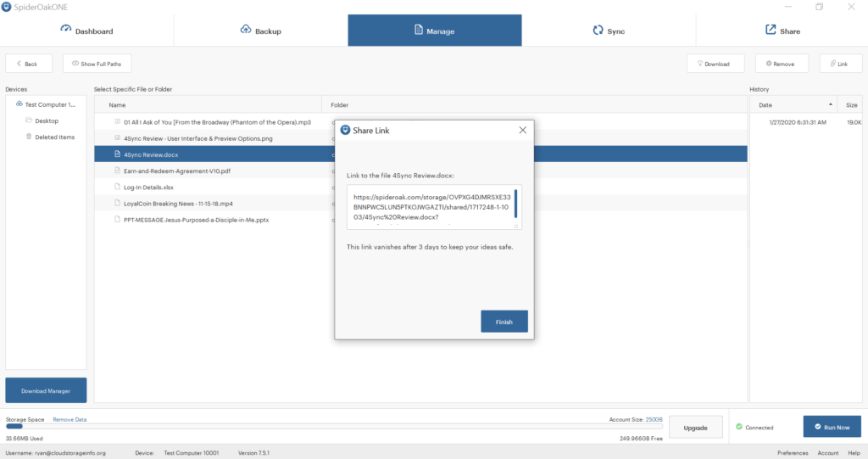Open the Dashboard tab
Image resolution: width=868 pixels, height=459 pixels.
[87, 31]
